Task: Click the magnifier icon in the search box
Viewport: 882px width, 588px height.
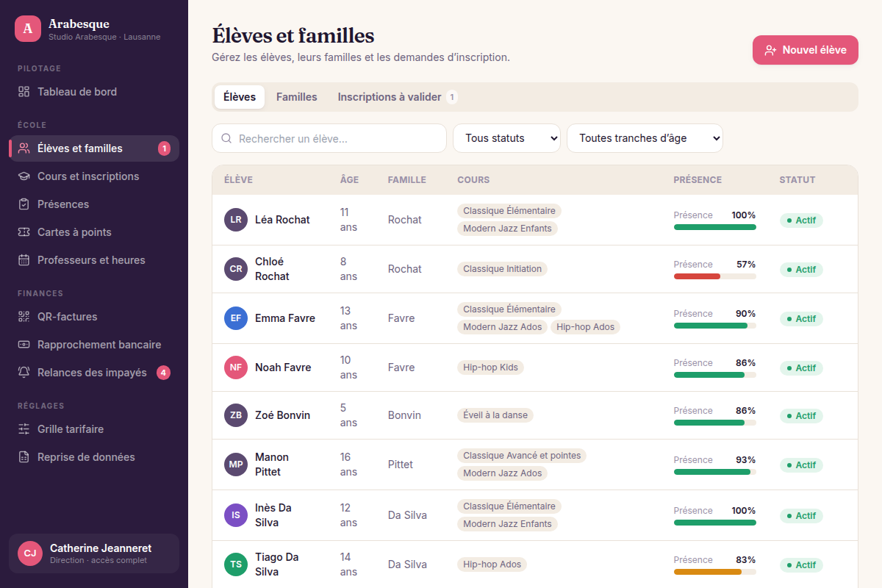Action: 226,138
